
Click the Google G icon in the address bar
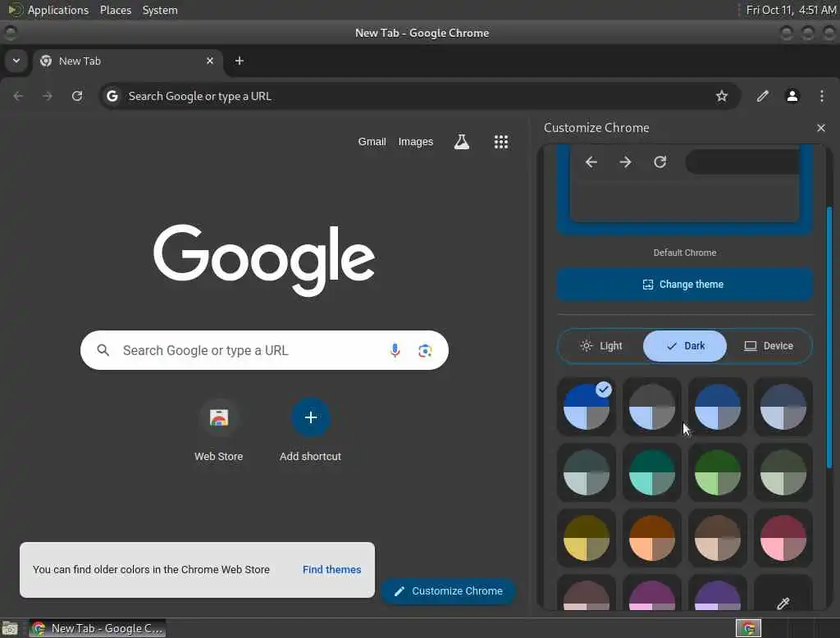[x=112, y=96]
